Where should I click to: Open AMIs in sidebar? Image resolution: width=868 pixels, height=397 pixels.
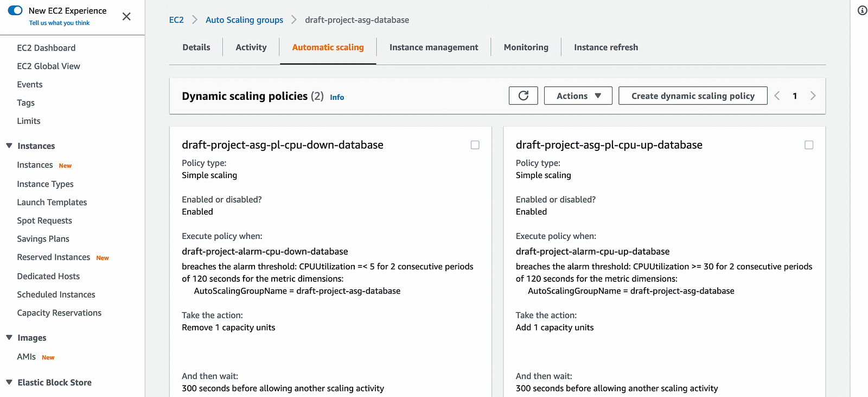point(26,356)
